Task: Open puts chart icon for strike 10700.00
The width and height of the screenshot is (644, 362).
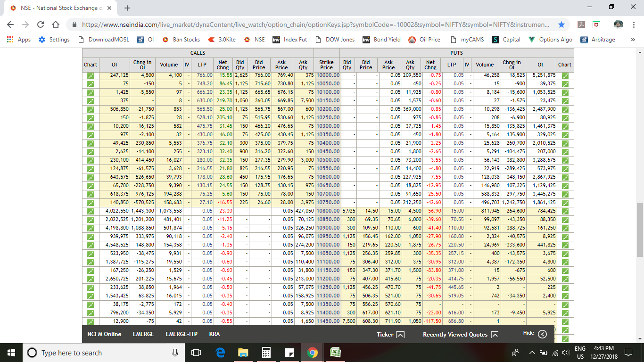Action: pyautogui.click(x=565, y=194)
